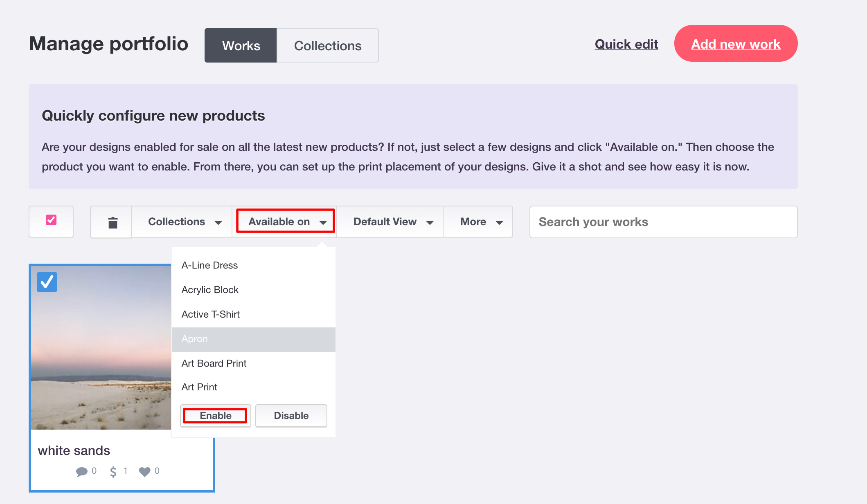Click the Enable button
The height and width of the screenshot is (504, 867).
click(215, 416)
